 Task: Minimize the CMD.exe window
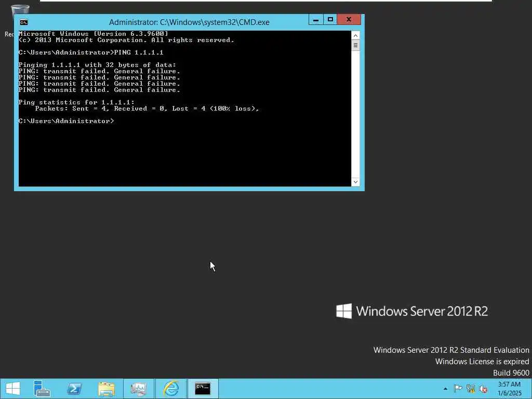pos(316,20)
